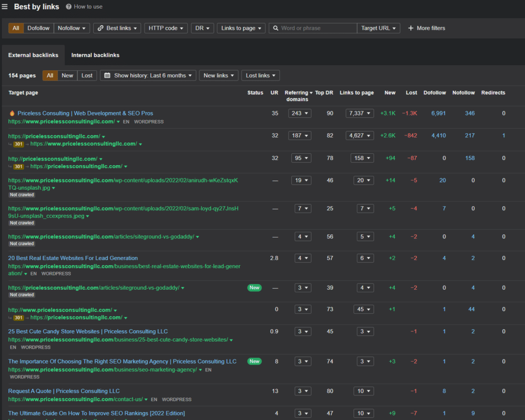Click the Best links chain icon filter
The image size is (525, 420).
click(100, 28)
